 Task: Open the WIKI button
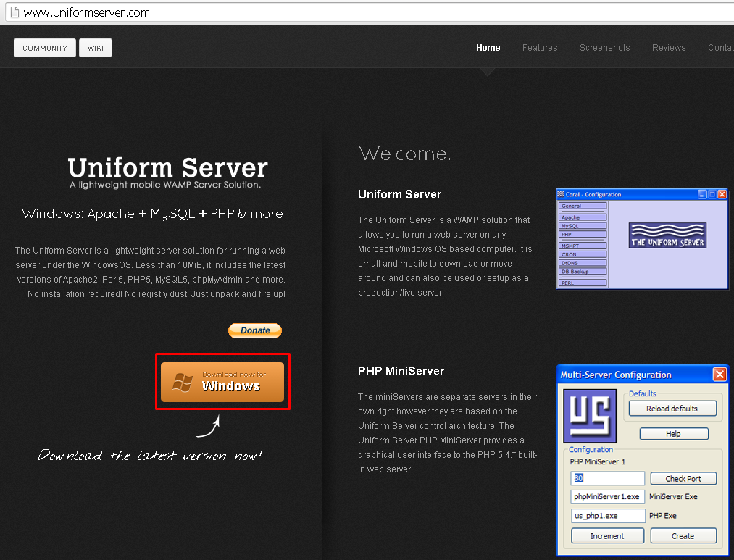[x=96, y=48]
